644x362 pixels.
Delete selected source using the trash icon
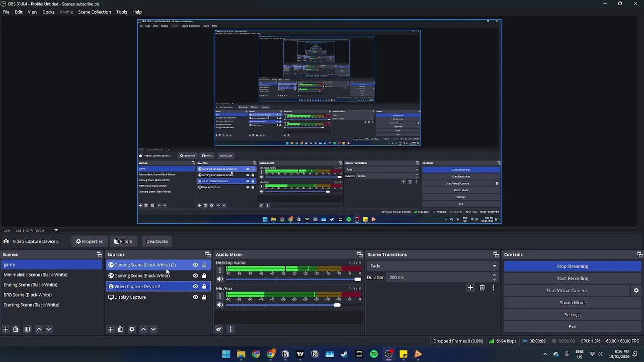120,329
